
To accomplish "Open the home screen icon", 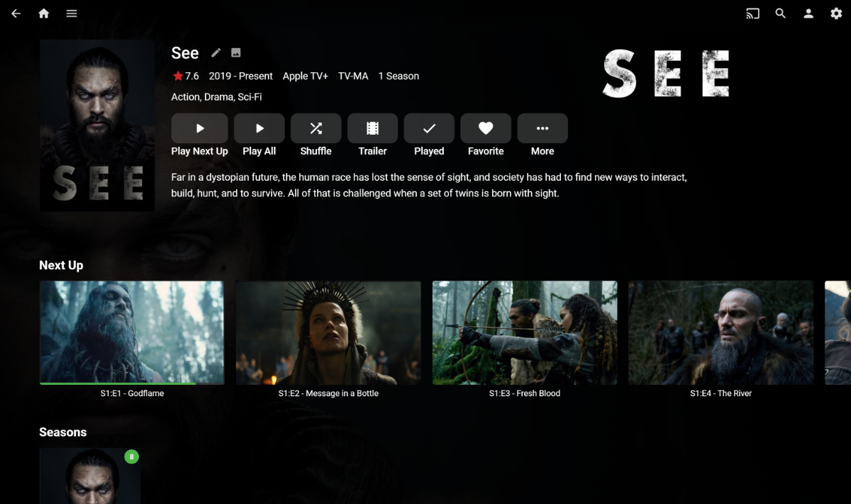I will pyautogui.click(x=44, y=13).
